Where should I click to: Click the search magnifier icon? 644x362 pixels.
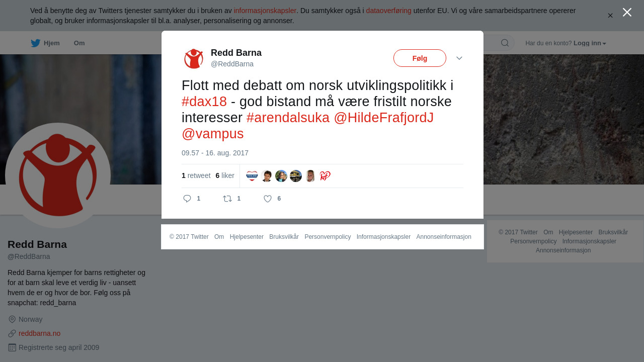coord(505,43)
